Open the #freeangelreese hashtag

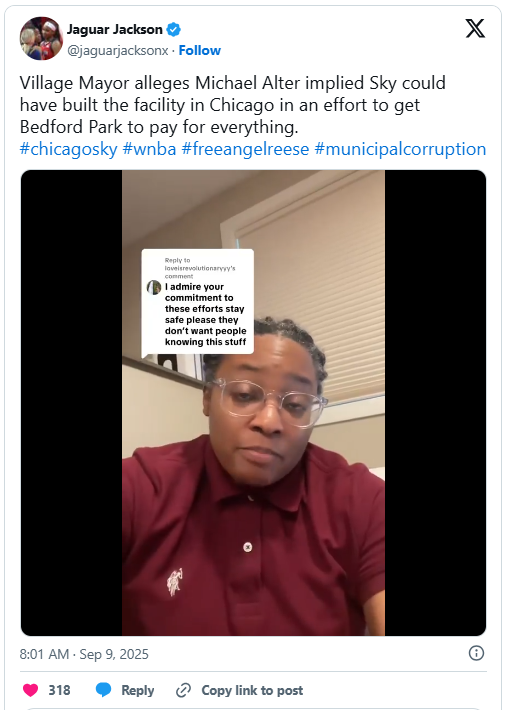245,149
